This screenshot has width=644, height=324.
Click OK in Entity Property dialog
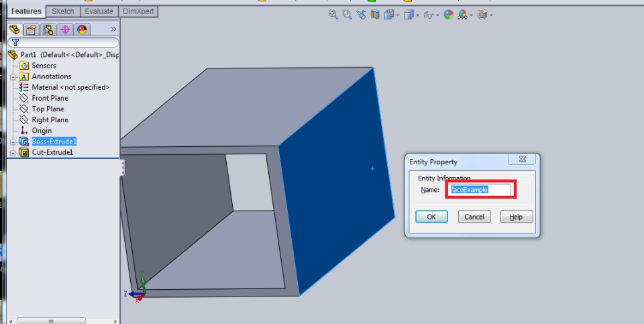(431, 217)
